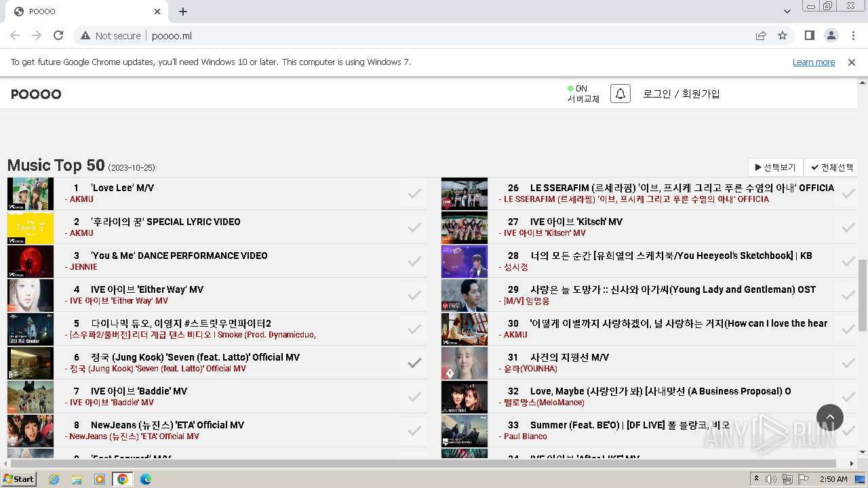Open the Chrome three-dot menu

pyautogui.click(x=852, y=35)
